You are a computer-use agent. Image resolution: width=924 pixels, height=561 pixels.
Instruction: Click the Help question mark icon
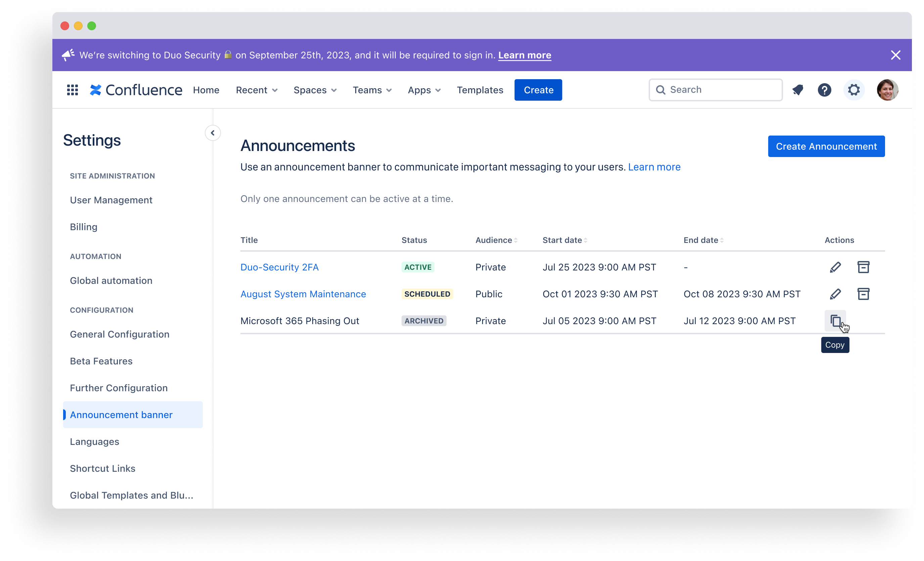825,90
